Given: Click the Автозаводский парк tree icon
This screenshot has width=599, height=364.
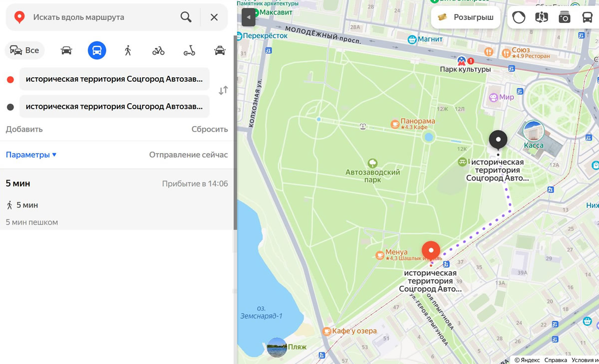Looking at the screenshot, I should point(372,163).
